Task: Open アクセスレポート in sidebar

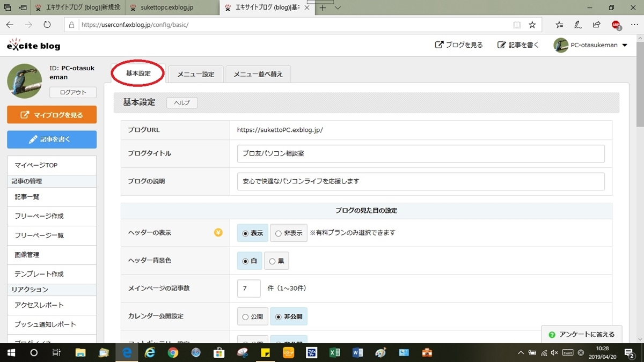Action: 52,305
